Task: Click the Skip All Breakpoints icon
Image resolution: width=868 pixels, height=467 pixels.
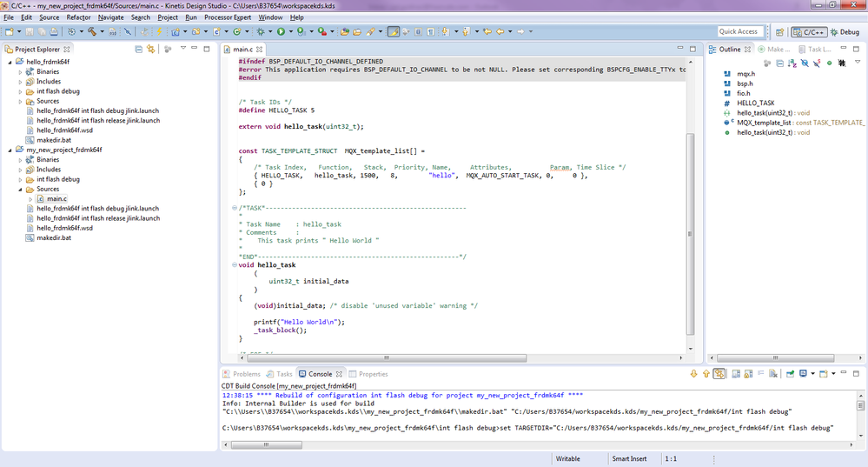Action: (x=128, y=31)
